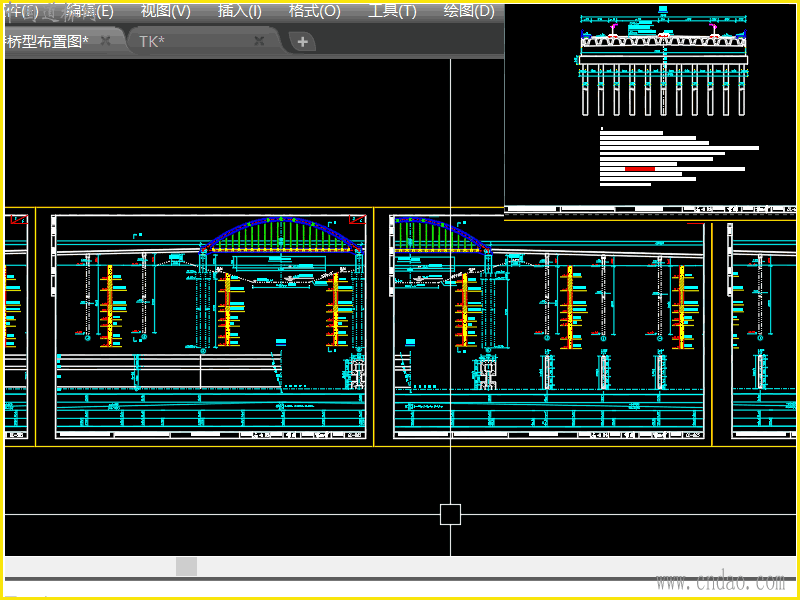800x600 pixels.
Task: Close the TK* tab with its X
Action: pos(259,41)
